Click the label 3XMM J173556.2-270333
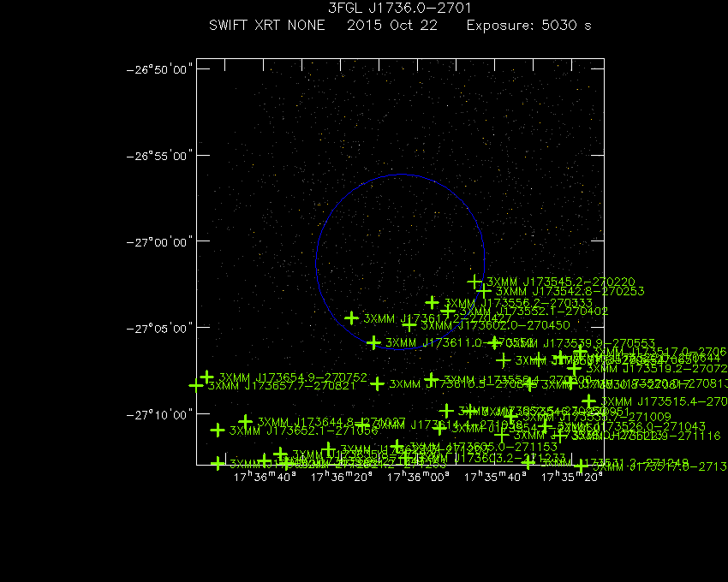The width and height of the screenshot is (728, 582). 518,303
